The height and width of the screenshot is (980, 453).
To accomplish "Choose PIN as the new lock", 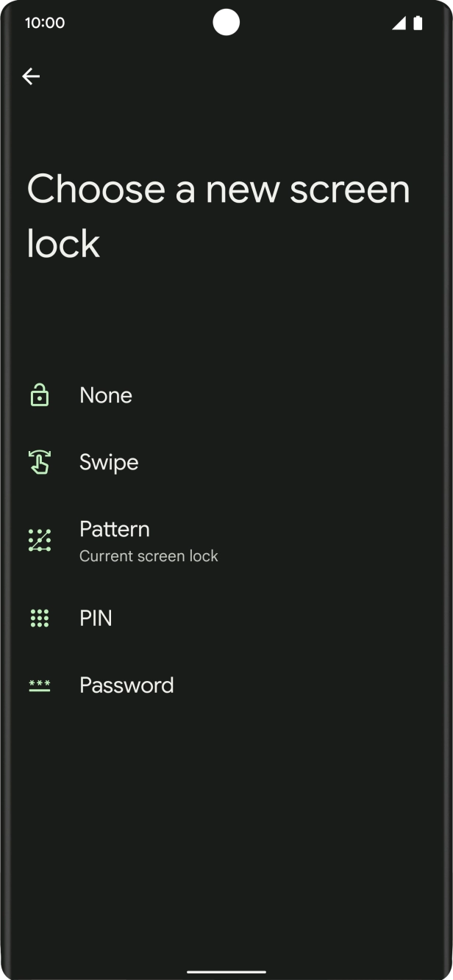I will [96, 619].
